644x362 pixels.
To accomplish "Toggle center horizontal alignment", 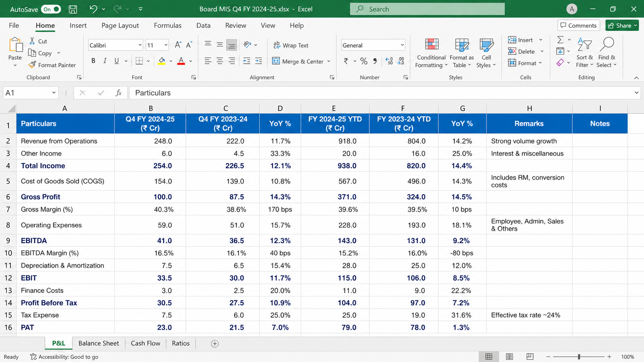I will tap(220, 61).
